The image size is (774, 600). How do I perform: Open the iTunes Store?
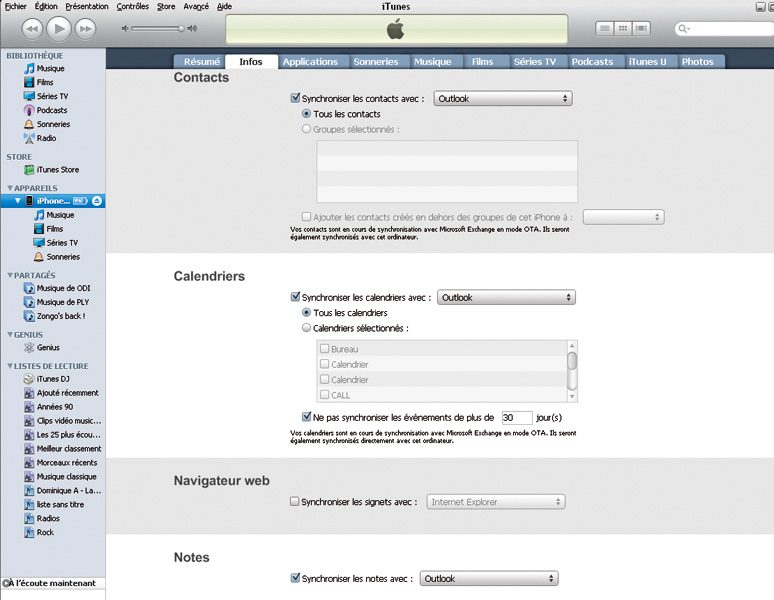pyautogui.click(x=57, y=170)
